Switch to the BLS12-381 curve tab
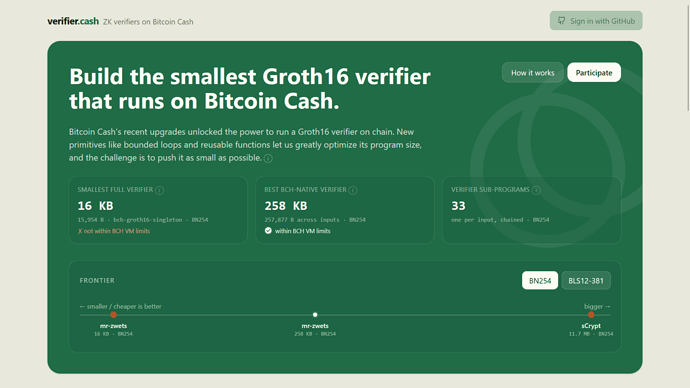Screen dimensions: 690x388 (x=586, y=281)
